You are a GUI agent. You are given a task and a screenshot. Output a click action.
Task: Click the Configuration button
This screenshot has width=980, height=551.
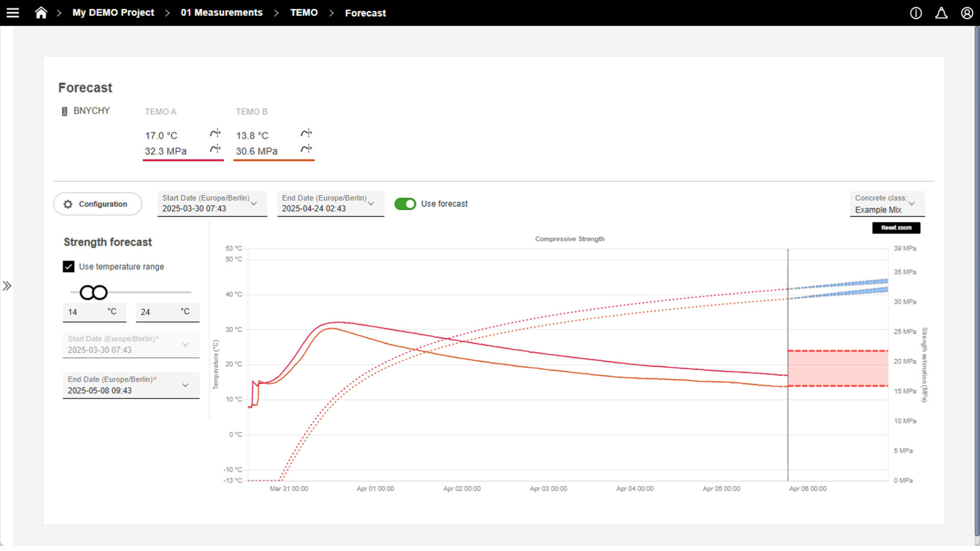tap(97, 204)
